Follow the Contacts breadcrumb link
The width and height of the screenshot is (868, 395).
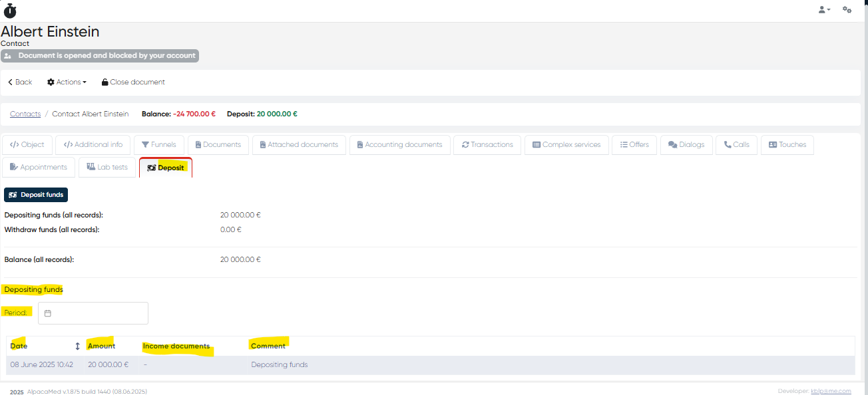click(25, 114)
